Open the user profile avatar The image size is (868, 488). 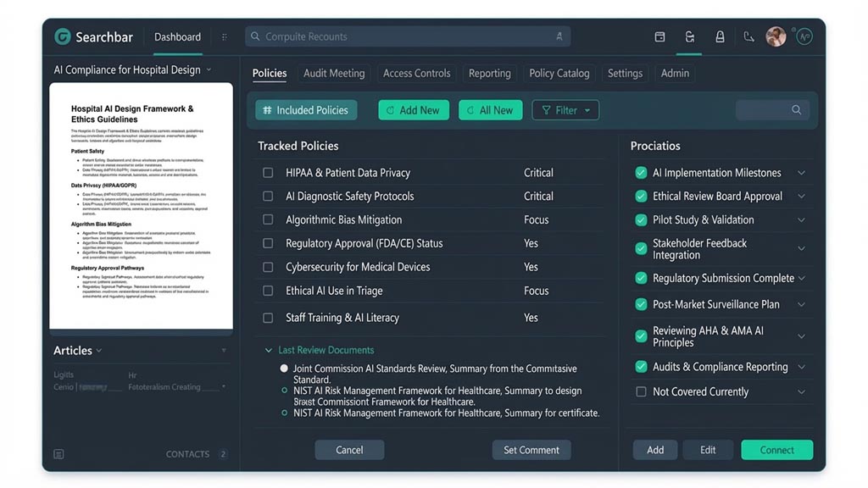click(776, 36)
